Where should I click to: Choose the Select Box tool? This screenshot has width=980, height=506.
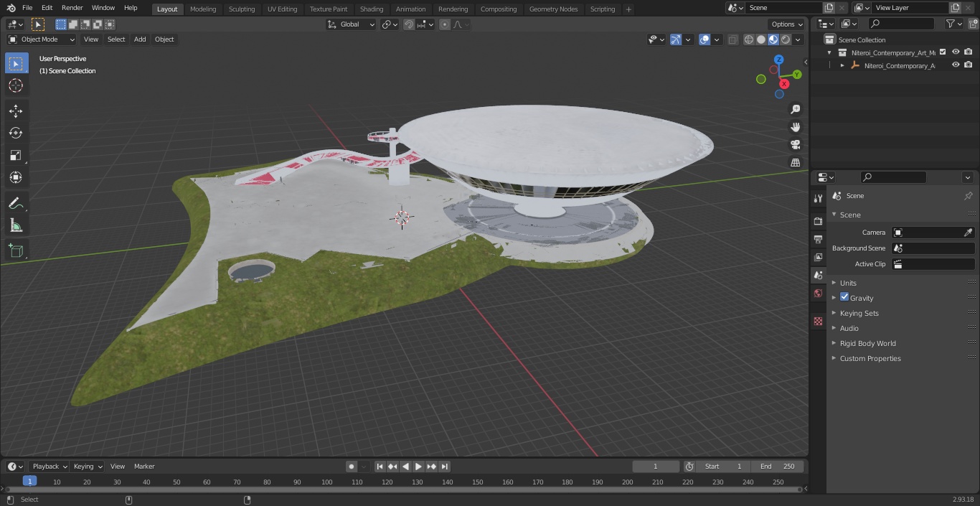coord(16,63)
